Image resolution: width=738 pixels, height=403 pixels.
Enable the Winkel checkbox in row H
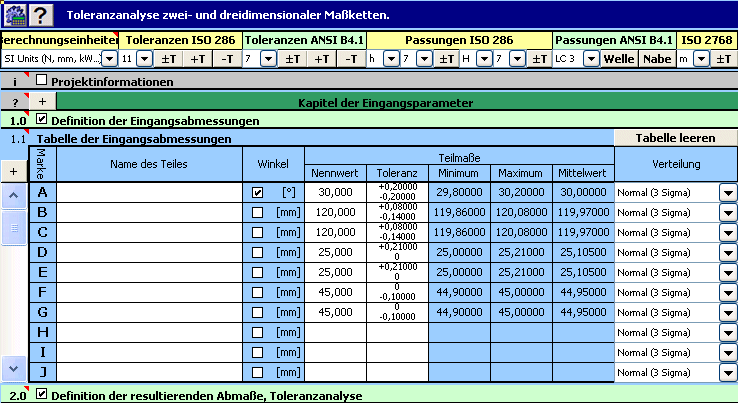pyautogui.click(x=257, y=332)
